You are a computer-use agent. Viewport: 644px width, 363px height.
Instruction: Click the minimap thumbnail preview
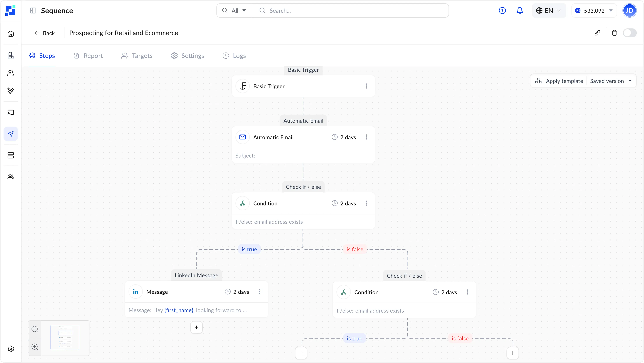pyautogui.click(x=65, y=338)
